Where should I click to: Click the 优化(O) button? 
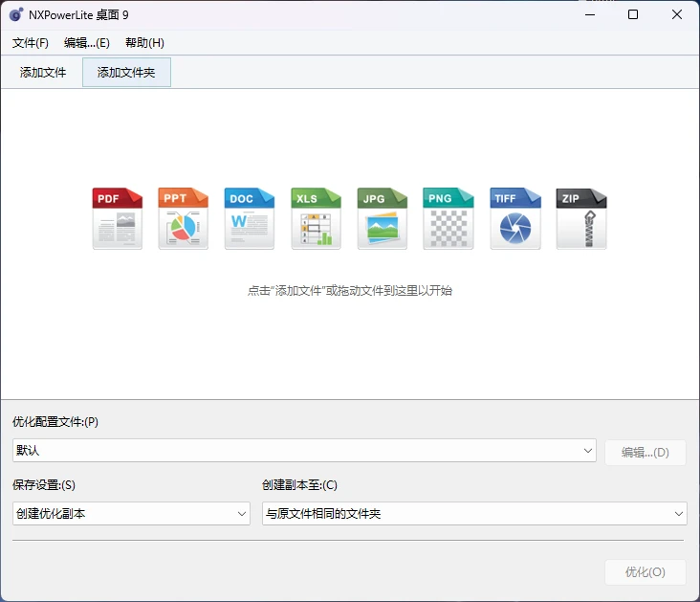(645, 572)
